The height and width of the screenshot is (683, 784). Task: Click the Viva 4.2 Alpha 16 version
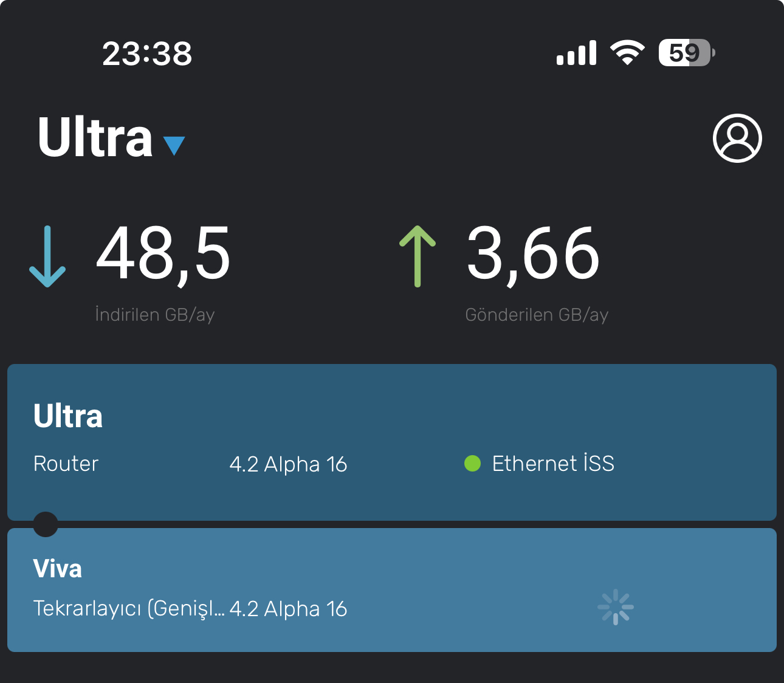[x=288, y=609]
